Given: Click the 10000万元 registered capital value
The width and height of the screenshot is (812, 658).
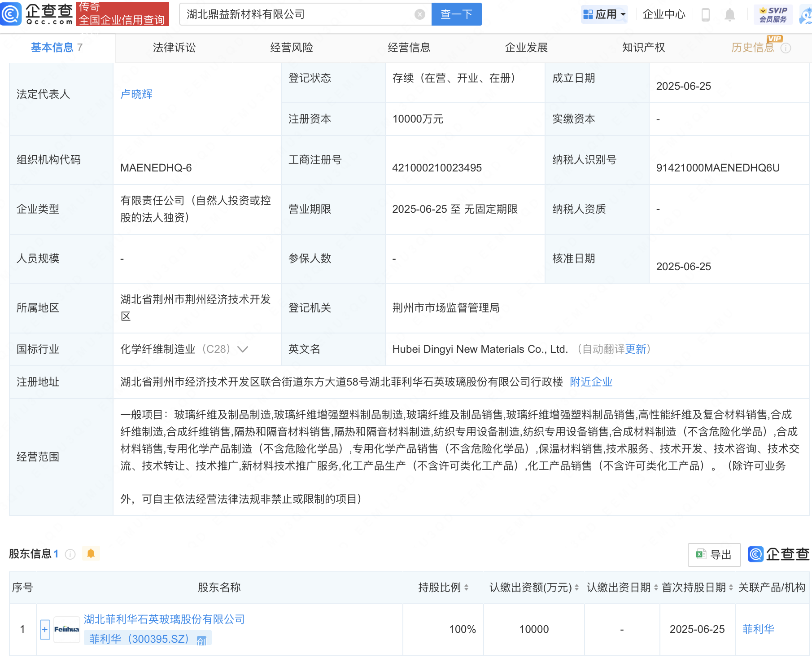Looking at the screenshot, I should pos(418,119).
